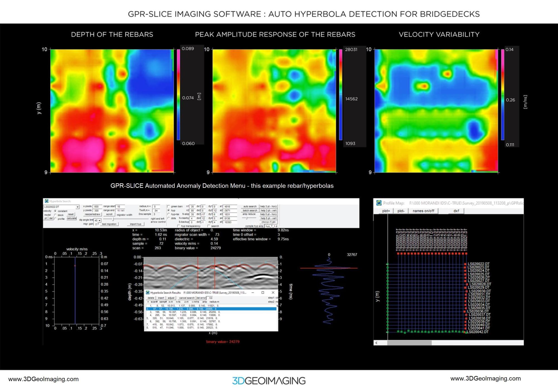Click delete in Hyperbola Search Results

[151, 298]
